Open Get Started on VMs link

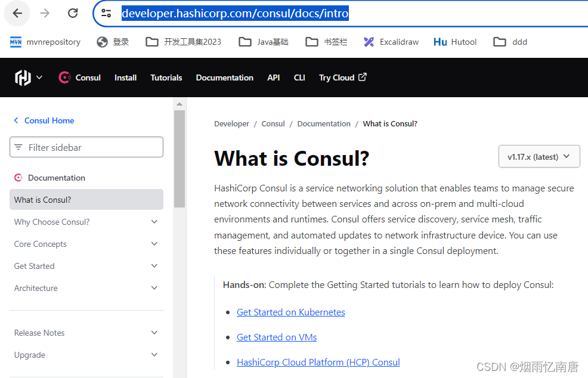pyautogui.click(x=277, y=337)
